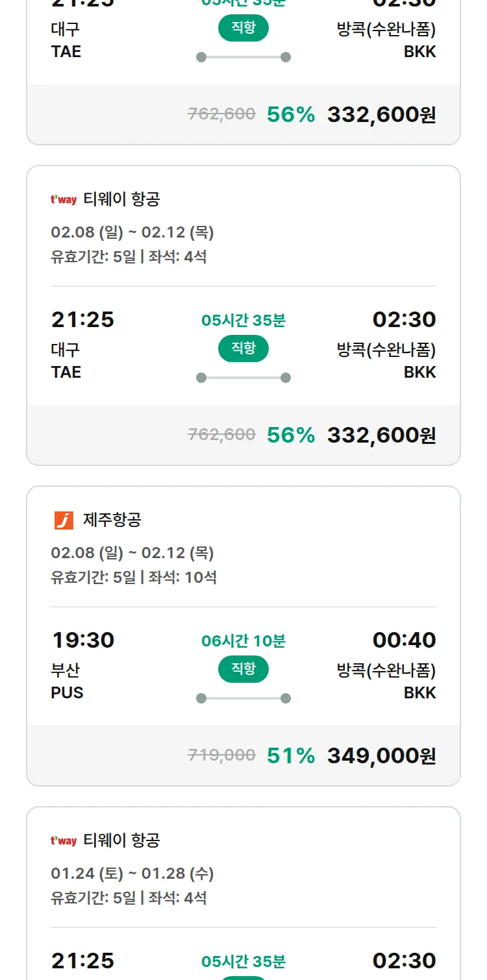Open 티웨이 항공 name above the 01.24 dates
This screenshot has width=487, height=980.
pyautogui.click(x=121, y=840)
